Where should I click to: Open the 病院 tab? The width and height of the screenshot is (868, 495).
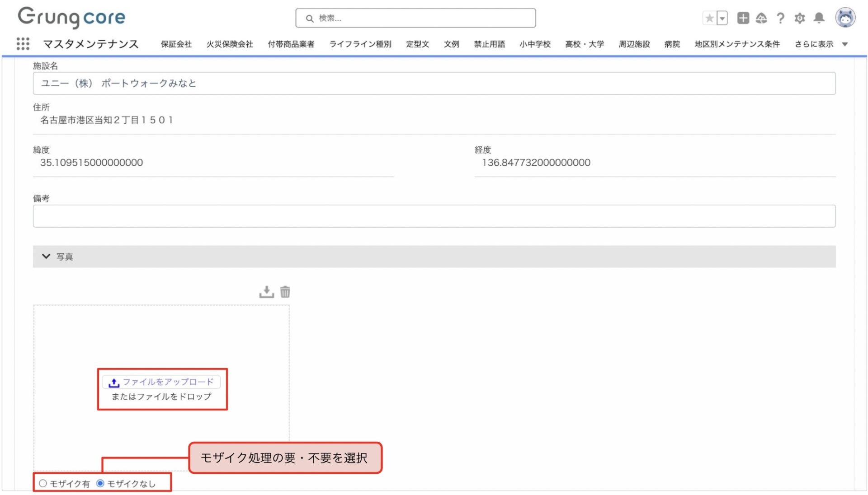(672, 44)
